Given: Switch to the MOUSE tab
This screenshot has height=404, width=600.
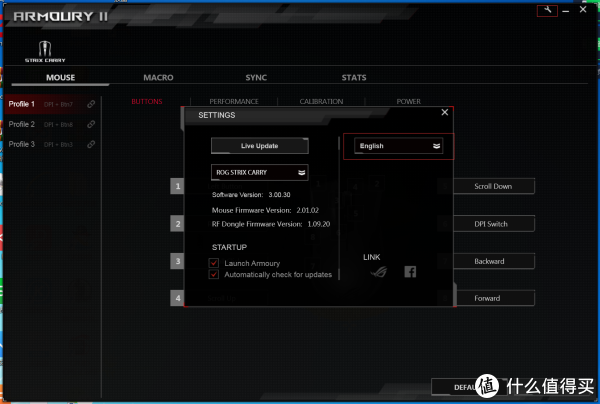Looking at the screenshot, I should (60, 78).
